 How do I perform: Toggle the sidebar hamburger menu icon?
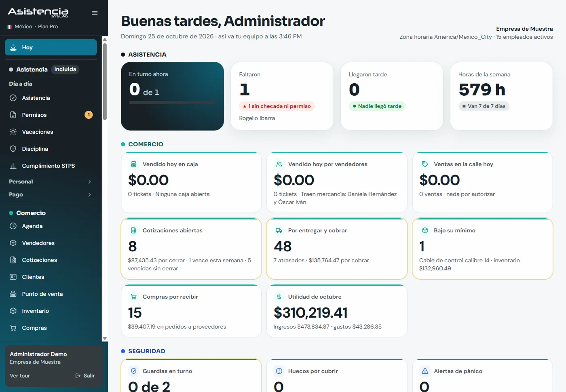(x=95, y=13)
